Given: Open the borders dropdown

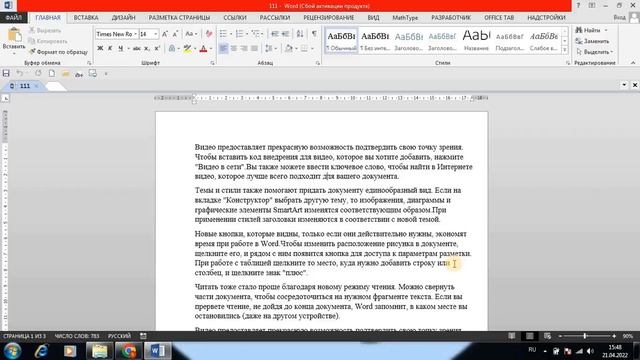Looking at the screenshot, I should click(x=312, y=49).
